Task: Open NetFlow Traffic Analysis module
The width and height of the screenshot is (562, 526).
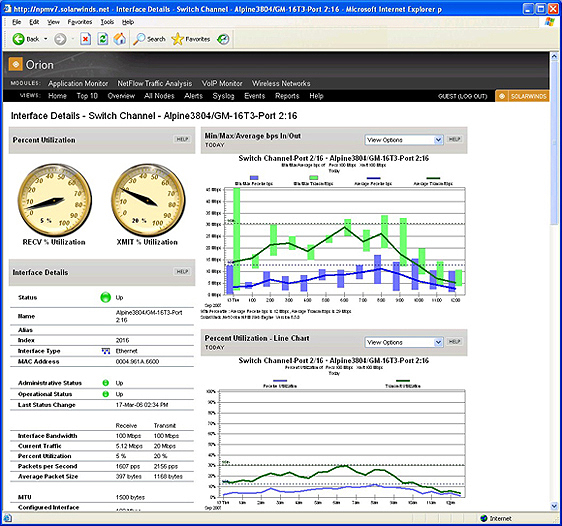Action: pos(155,83)
